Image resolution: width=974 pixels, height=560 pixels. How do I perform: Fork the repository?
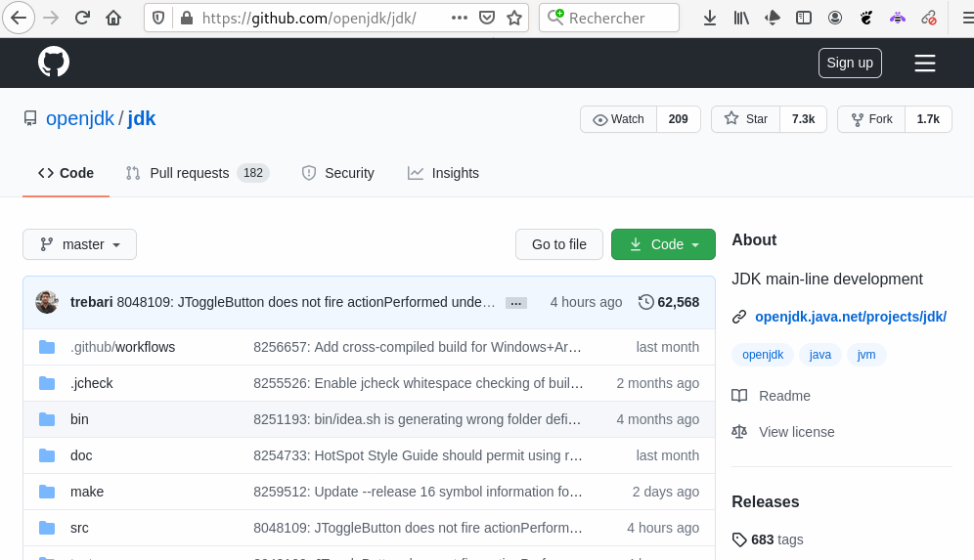click(871, 119)
